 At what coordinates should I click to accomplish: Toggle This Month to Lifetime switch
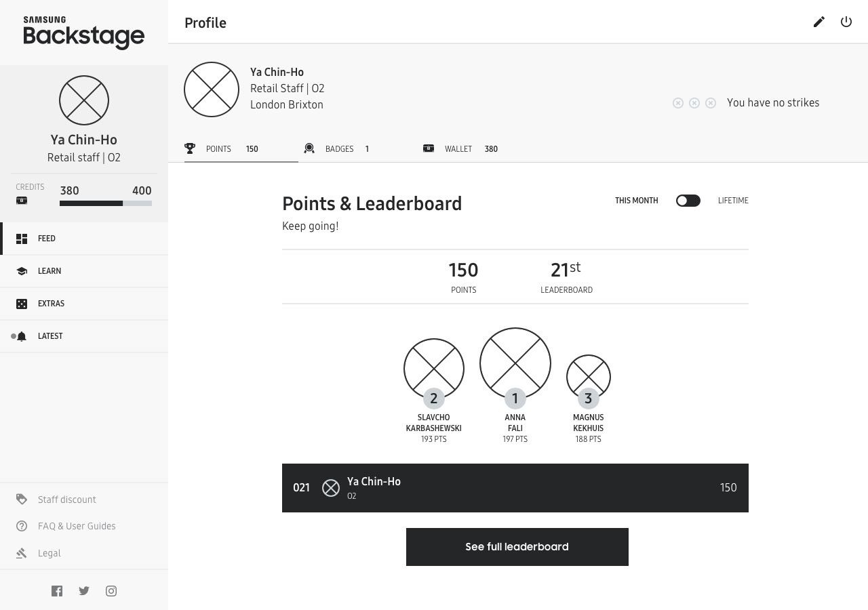(x=688, y=201)
